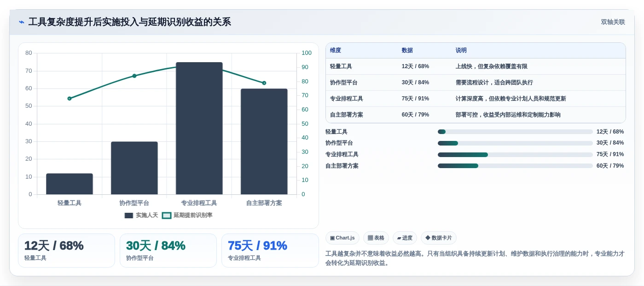Viewport: 644px width, 286px height.
Task: Click the line point above 自主部署方案
Action: pos(264,83)
